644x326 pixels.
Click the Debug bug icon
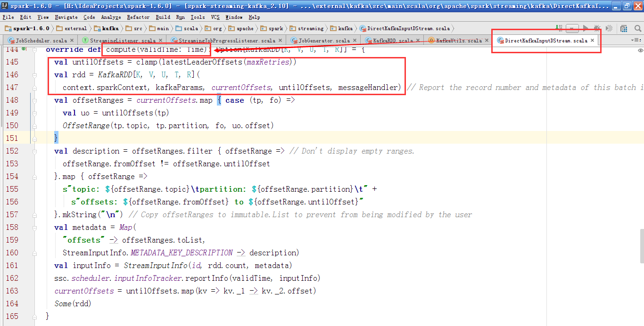pos(597,28)
